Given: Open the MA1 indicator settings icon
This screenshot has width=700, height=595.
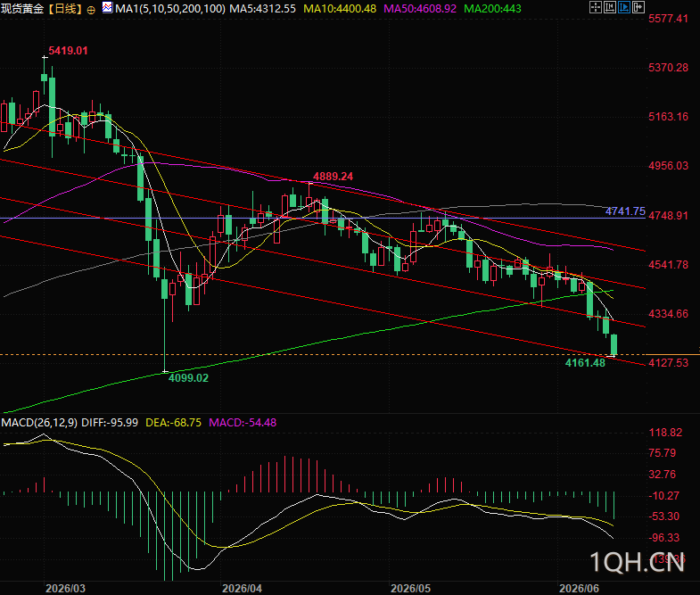Looking at the screenshot, I should (107, 8).
